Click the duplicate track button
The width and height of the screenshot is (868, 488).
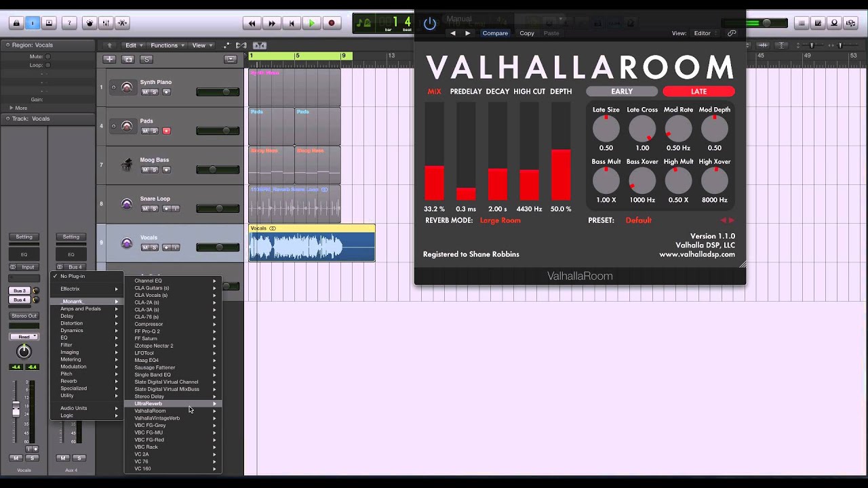click(x=127, y=59)
